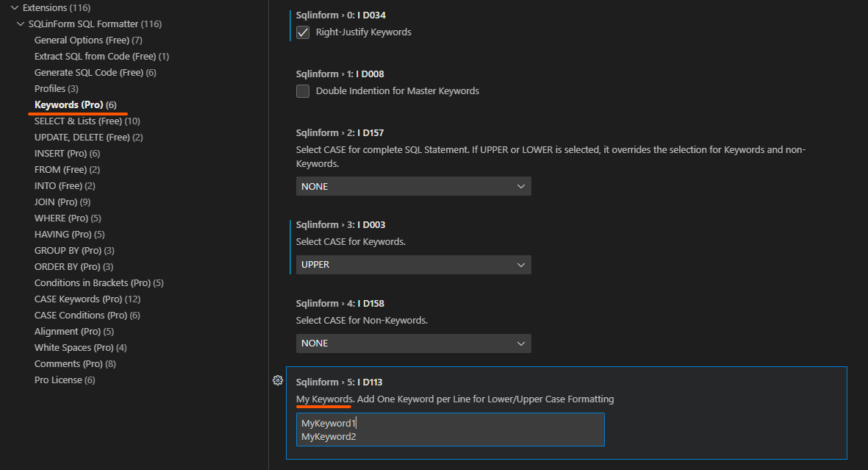The width and height of the screenshot is (868, 470).
Task: Click the 'Select CASE for Non-Keywords.' description
Action: 362,321
